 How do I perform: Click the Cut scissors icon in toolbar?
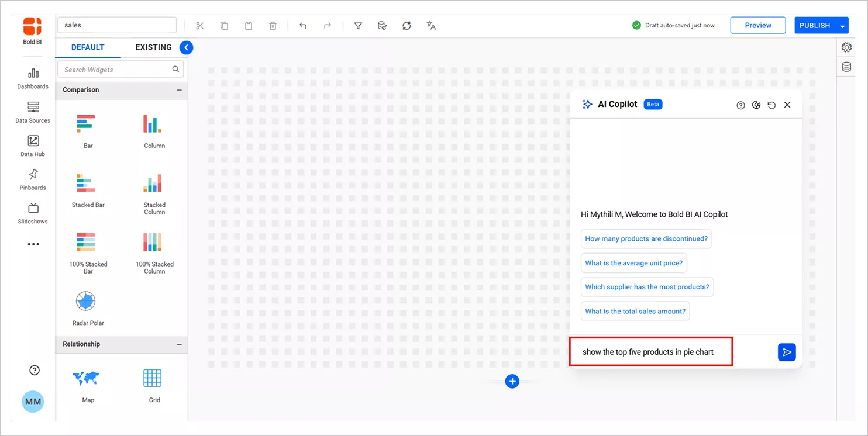[199, 26]
